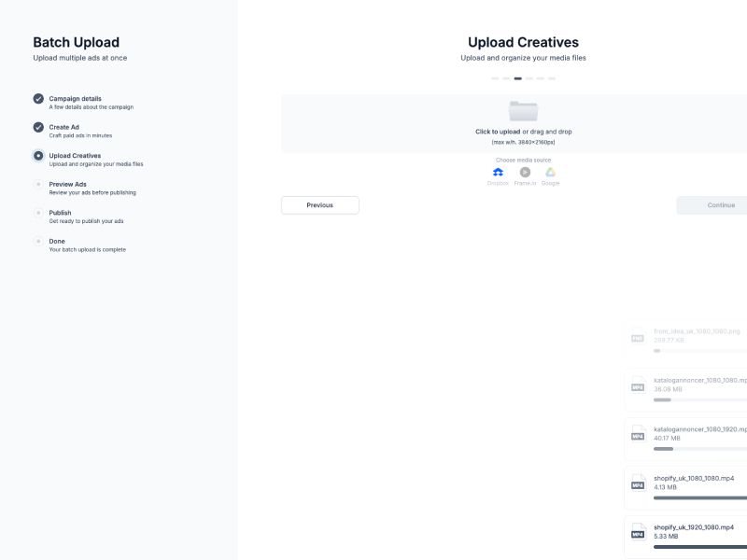747x560 pixels.
Task: Click the PNG icon on from_idea_uk_1080_1080.png
Action: [637, 337]
